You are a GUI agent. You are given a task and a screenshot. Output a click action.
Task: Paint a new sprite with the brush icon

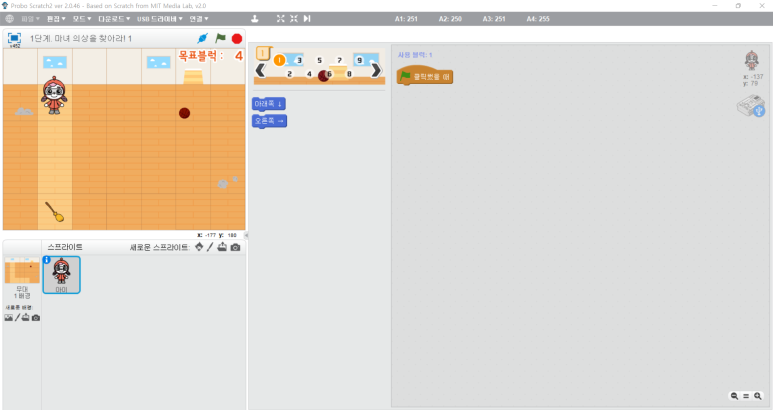pyautogui.click(x=210, y=247)
